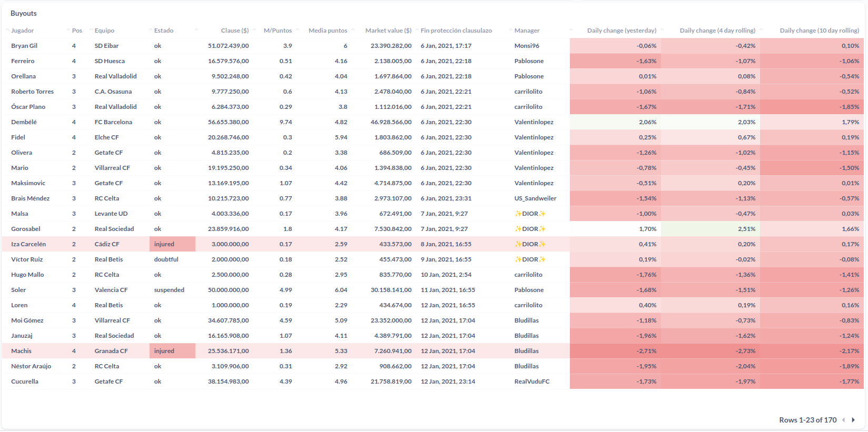Select player cell Bryan Gil
Image resolution: width=868 pixels, height=432 pixels.
click(24, 46)
